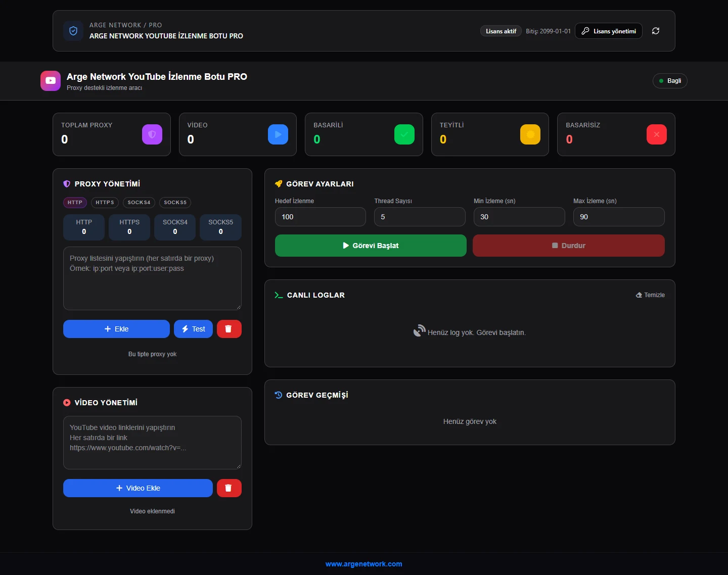Click the rocket icon beside Görev Ayarları
Image resolution: width=728 pixels, height=575 pixels.
click(279, 184)
